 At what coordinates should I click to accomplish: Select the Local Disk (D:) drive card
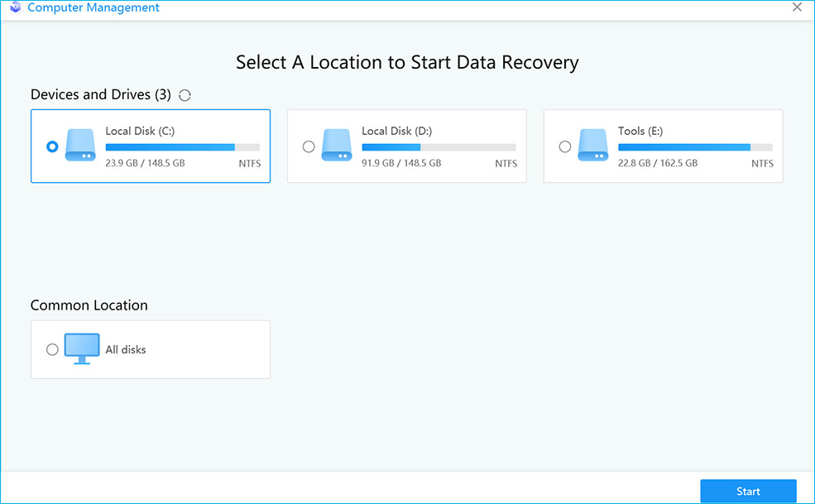point(406,146)
